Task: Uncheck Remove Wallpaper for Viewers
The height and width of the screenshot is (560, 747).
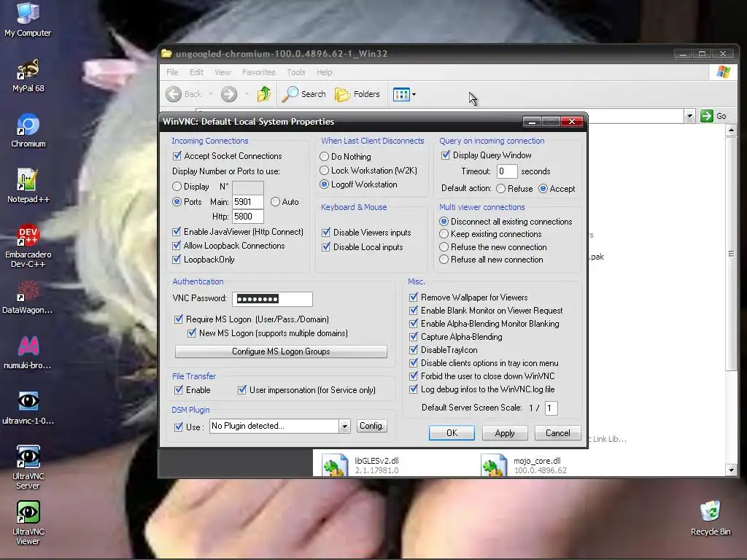Action: [414, 297]
